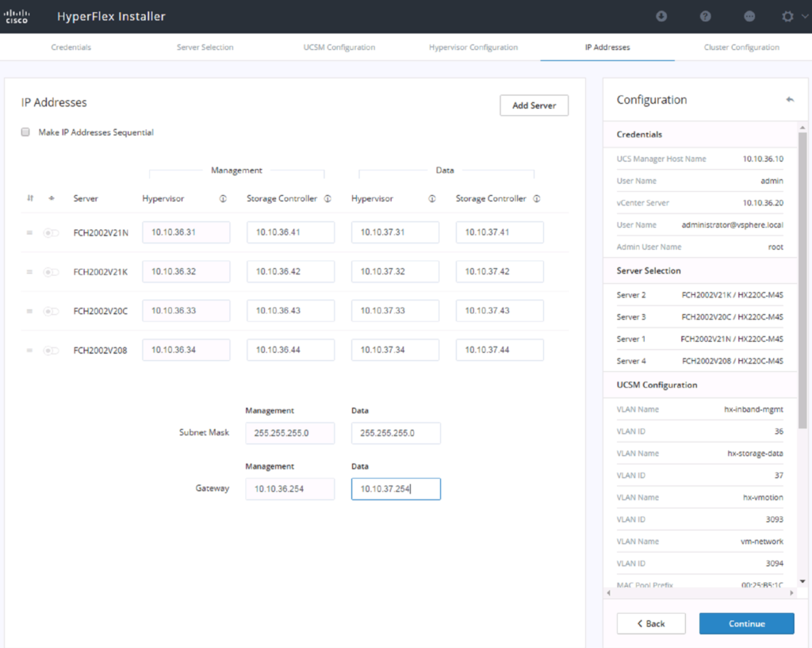Click the 10.10.36.32 management hypervisor field
Image resolution: width=812 pixels, height=648 pixels.
coord(186,271)
